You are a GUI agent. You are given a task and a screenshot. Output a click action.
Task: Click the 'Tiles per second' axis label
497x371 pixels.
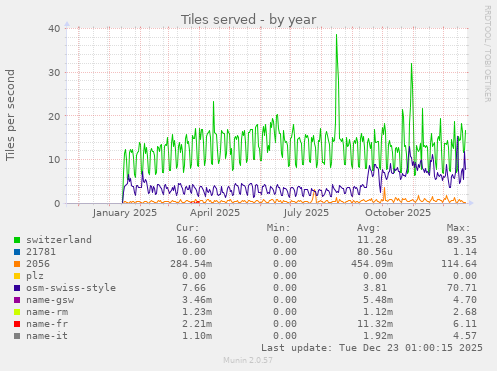pyautogui.click(x=10, y=115)
